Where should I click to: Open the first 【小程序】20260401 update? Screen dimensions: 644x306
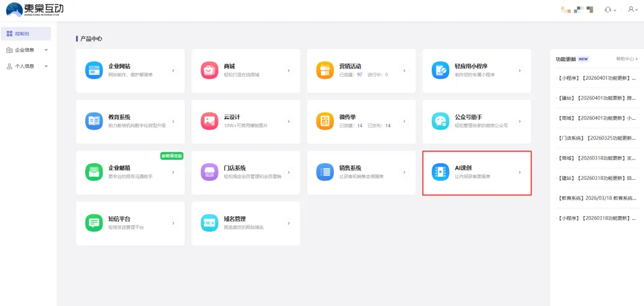597,78
